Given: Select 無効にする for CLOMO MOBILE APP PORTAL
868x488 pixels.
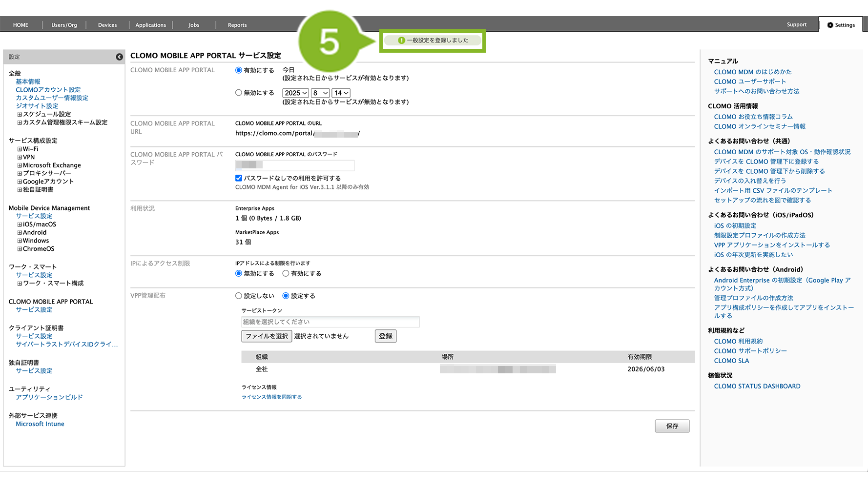Looking at the screenshot, I should pos(239,93).
